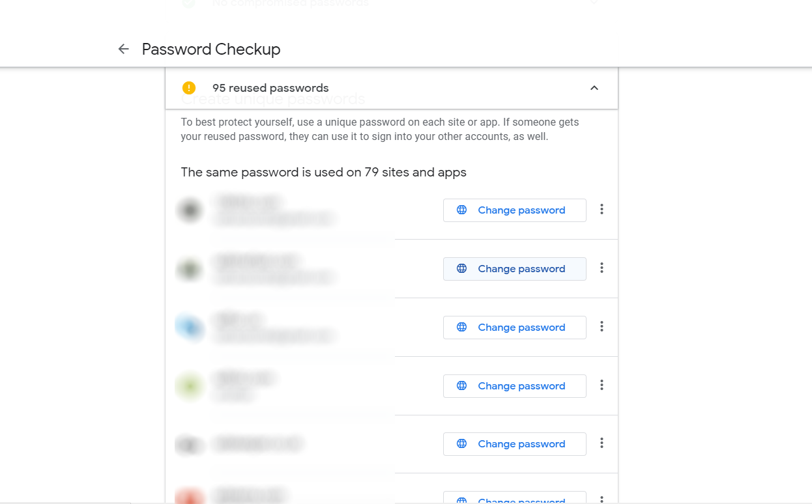The image size is (812, 504).
Task: Select the blurred site name of fifth entry
Action: (x=258, y=444)
